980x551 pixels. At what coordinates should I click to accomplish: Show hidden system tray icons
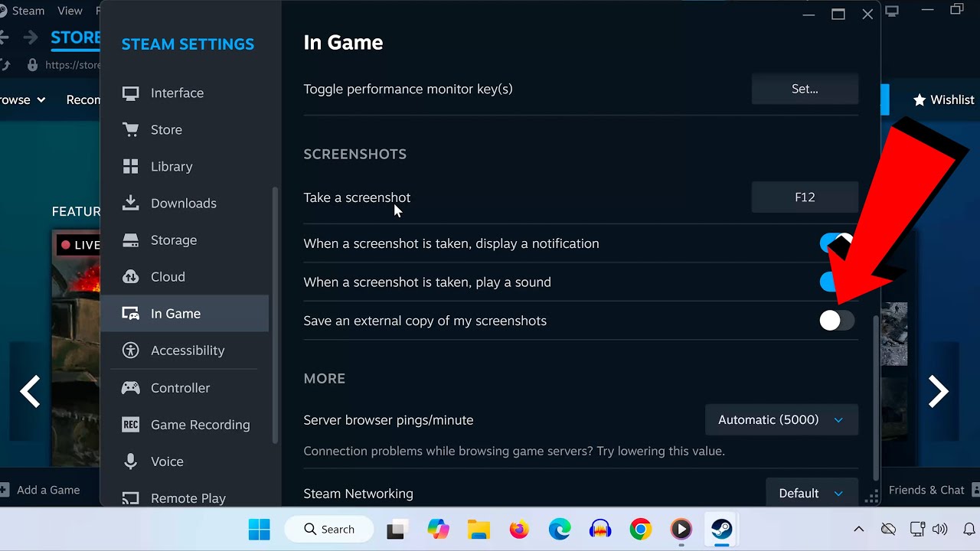click(x=859, y=529)
